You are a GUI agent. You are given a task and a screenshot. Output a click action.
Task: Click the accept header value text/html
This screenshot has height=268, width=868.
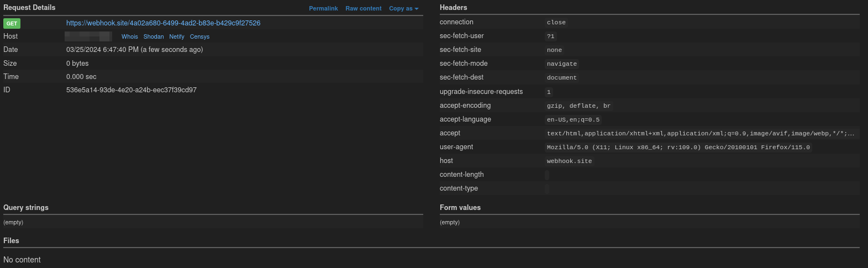701,134
